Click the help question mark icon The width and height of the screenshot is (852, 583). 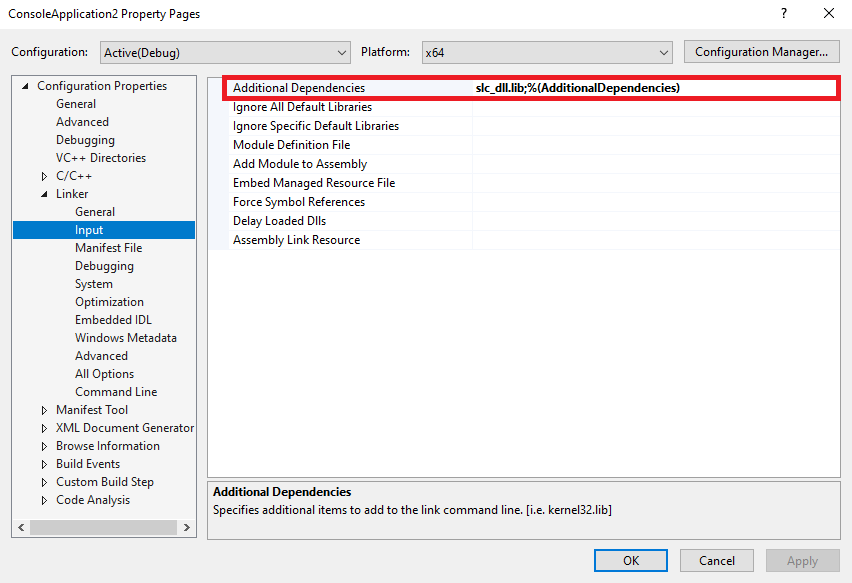pos(781,14)
